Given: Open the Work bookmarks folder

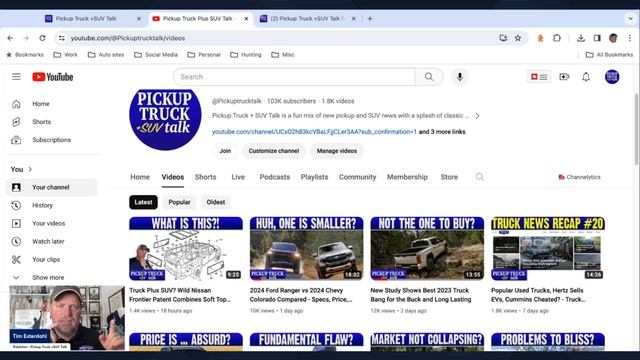Looking at the screenshot, I should 65,54.
